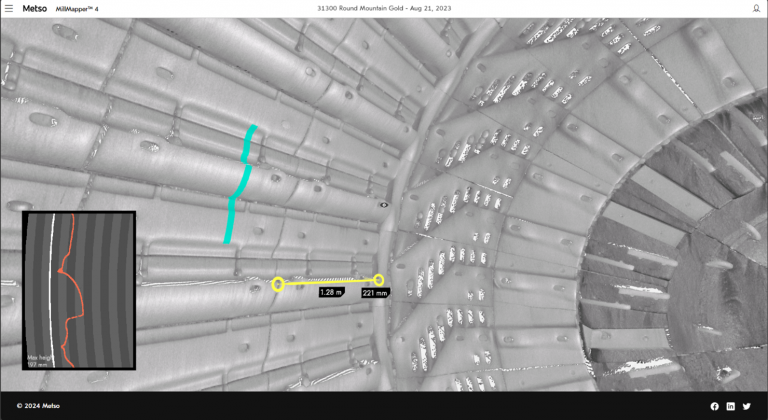Open the user profile icon

(756, 8)
